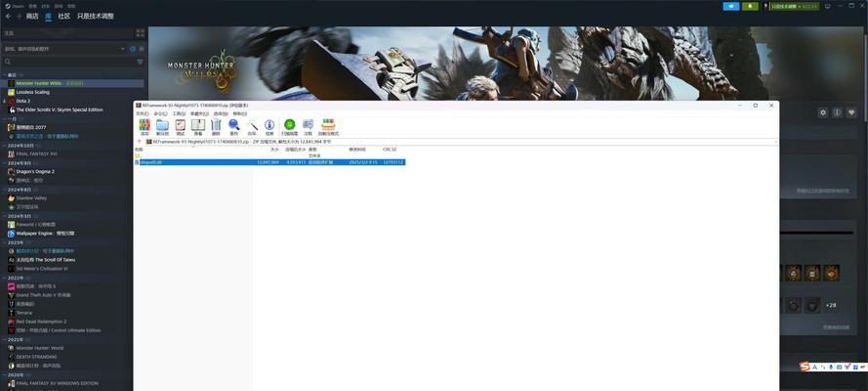Click the up-one-level arrow in WinRAR address bar

click(140, 142)
